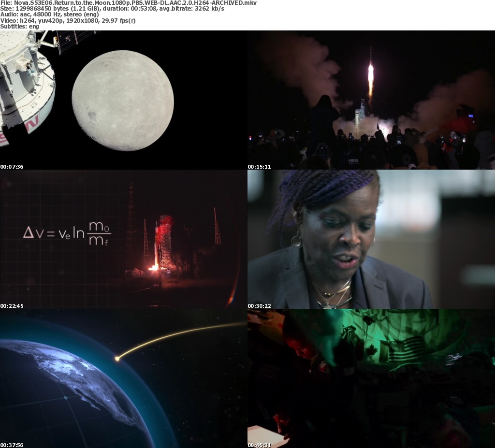Image resolution: width=495 pixels, height=448 pixels.
Task: Jump to the 00:30:22 timestamp
Action: 260,306
